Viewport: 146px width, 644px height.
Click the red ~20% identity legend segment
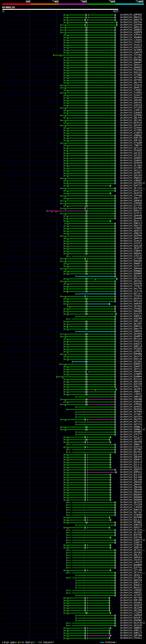[16, 4]
